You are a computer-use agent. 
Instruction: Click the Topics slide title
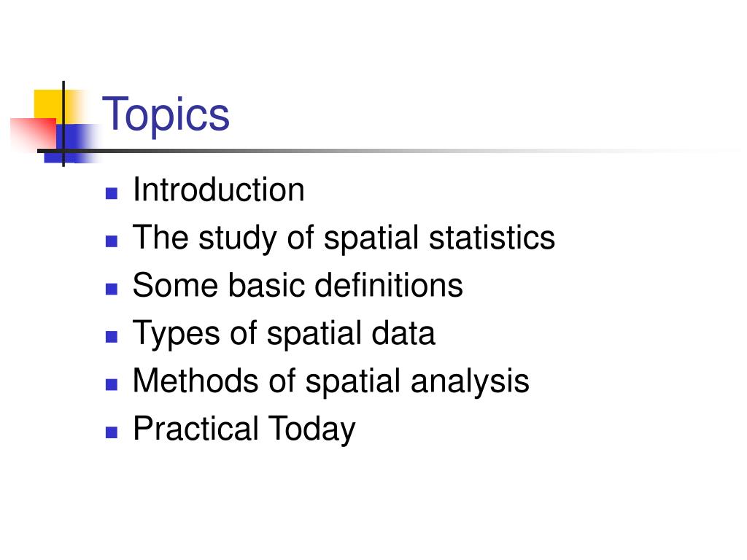[x=166, y=114]
